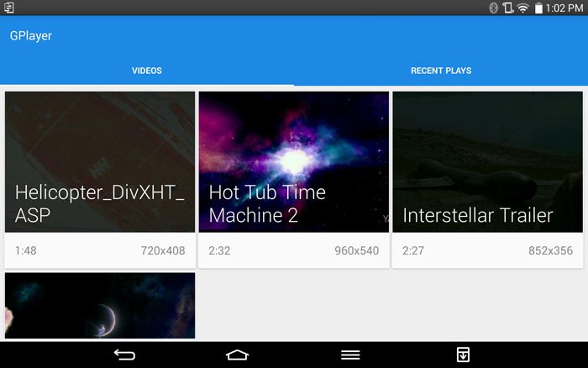Tap the Bluetooth status icon
This screenshot has width=588, height=368.
pos(494,8)
